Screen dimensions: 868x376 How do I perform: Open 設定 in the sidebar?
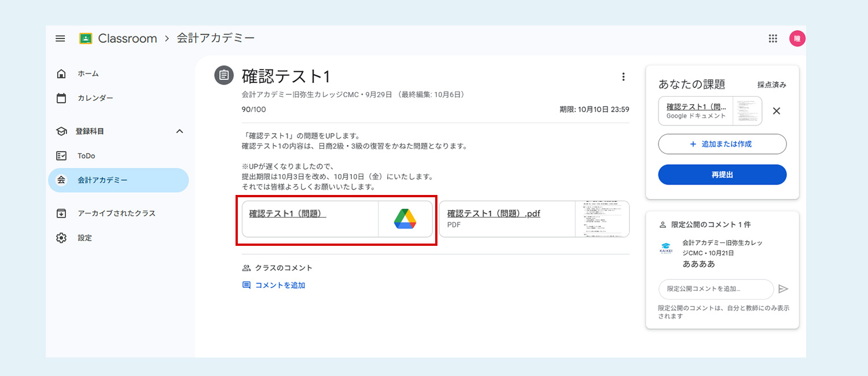tap(84, 238)
